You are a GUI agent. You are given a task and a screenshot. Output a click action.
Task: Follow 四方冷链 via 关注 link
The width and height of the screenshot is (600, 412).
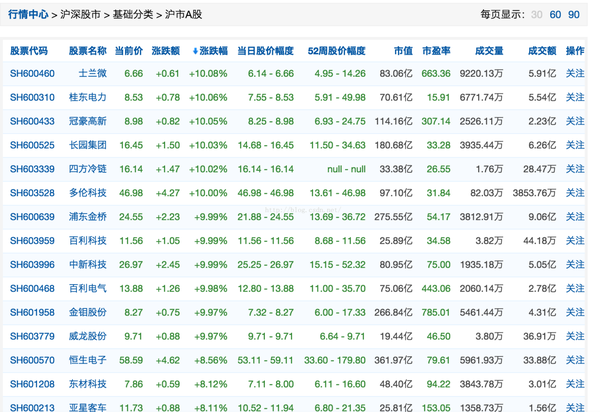[x=575, y=169]
